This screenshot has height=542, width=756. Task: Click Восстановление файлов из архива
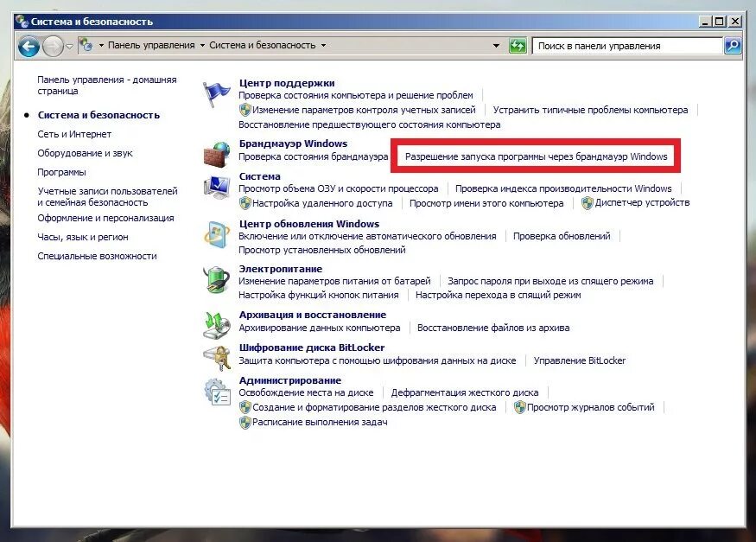click(x=493, y=328)
